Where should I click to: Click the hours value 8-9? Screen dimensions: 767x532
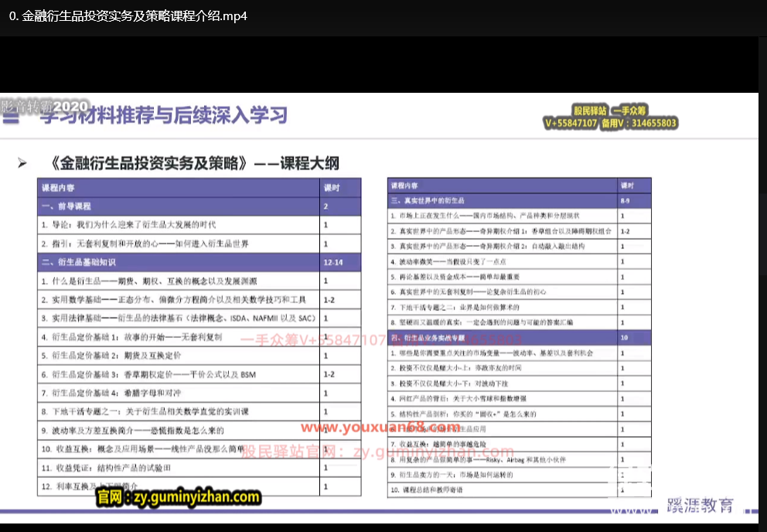(x=626, y=201)
